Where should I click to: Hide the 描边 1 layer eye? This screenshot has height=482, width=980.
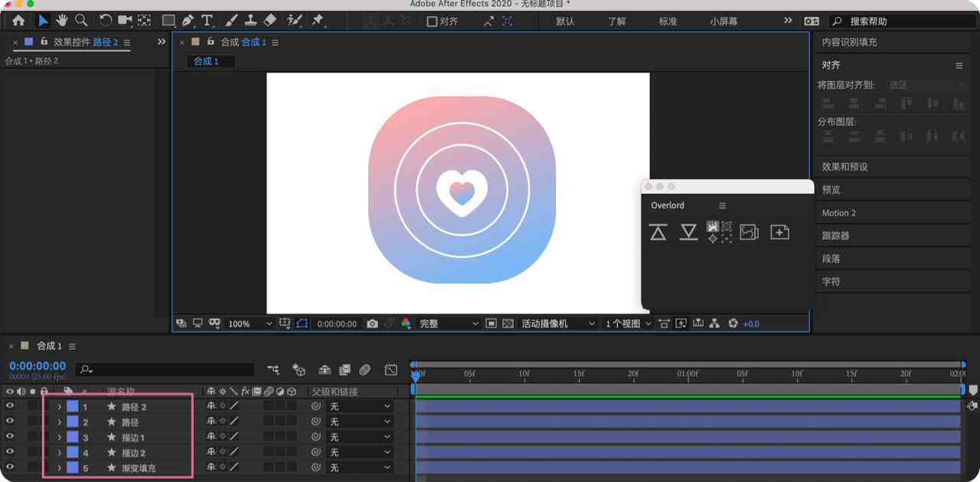tap(10, 437)
